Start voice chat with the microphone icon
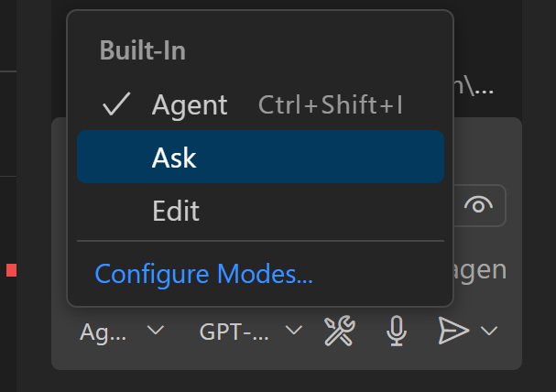 397,331
